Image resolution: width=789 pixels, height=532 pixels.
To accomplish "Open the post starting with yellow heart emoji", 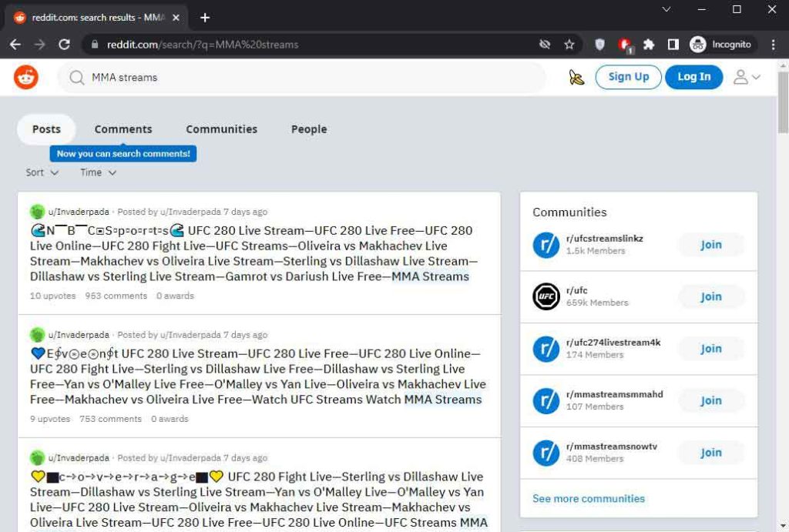I will [259, 500].
